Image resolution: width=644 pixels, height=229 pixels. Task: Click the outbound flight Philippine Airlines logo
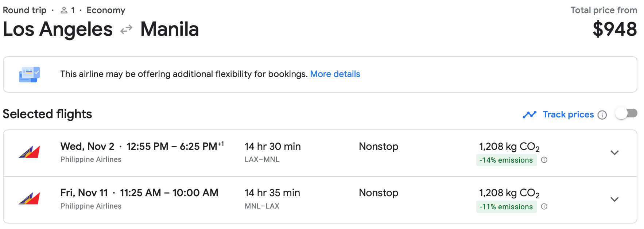(x=29, y=152)
